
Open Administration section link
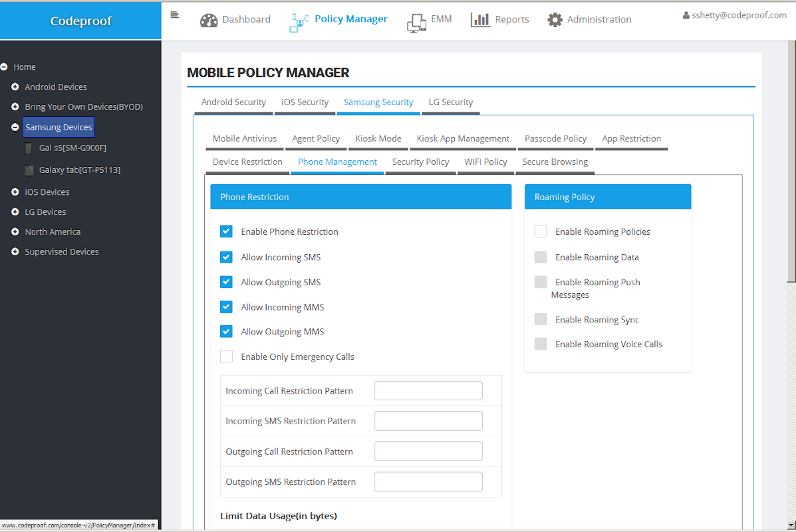point(599,20)
